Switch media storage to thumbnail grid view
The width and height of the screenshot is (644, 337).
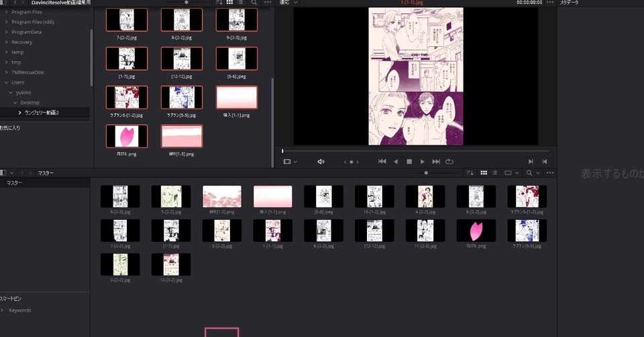tap(229, 3)
